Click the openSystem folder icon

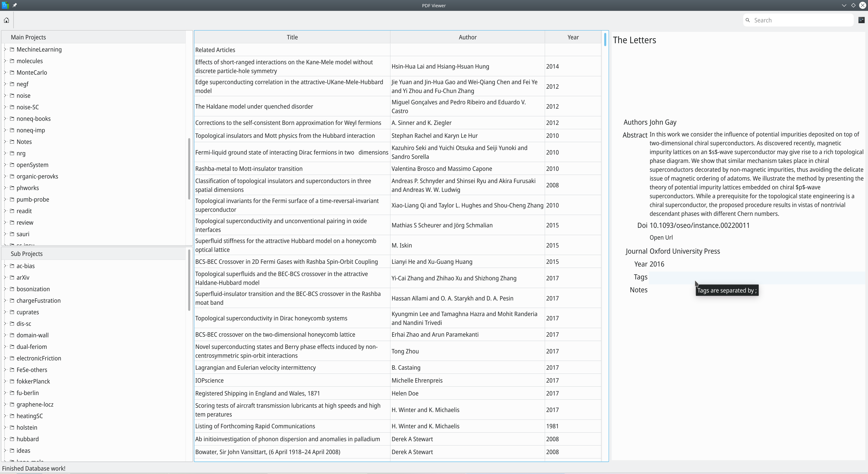tap(12, 165)
